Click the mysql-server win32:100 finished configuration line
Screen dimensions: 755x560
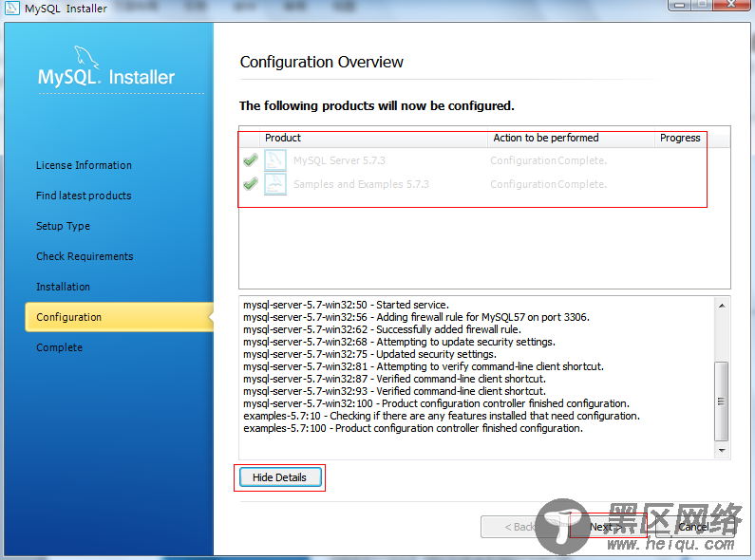(x=436, y=403)
